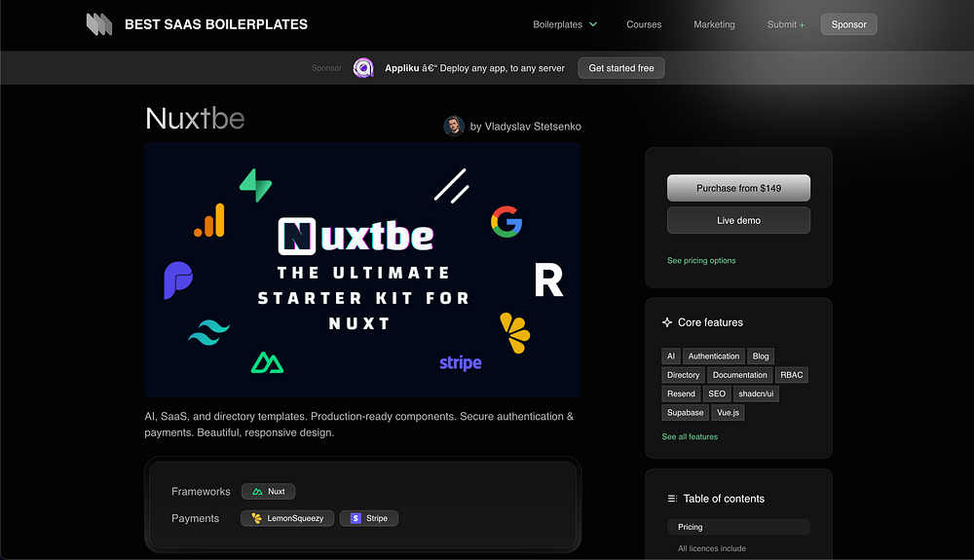Select the RBAC feature tag

click(791, 375)
